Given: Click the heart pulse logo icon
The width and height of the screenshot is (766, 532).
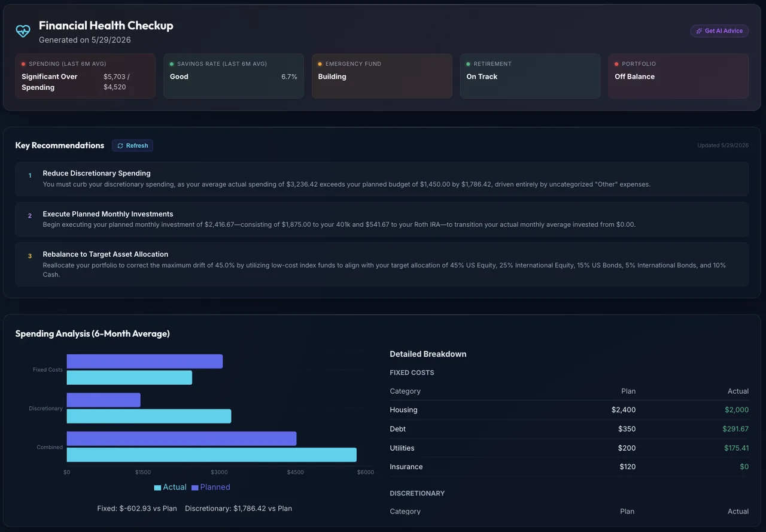Looking at the screenshot, I should tap(23, 31).
